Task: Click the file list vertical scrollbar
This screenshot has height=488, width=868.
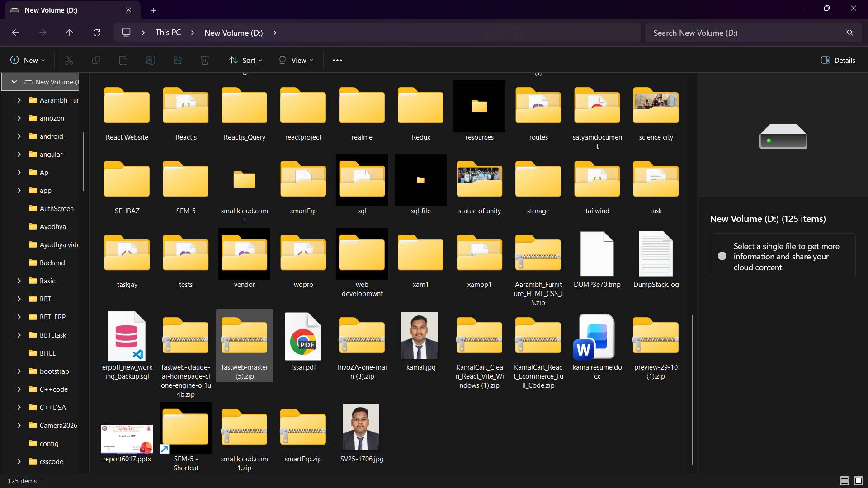Action: [692, 389]
